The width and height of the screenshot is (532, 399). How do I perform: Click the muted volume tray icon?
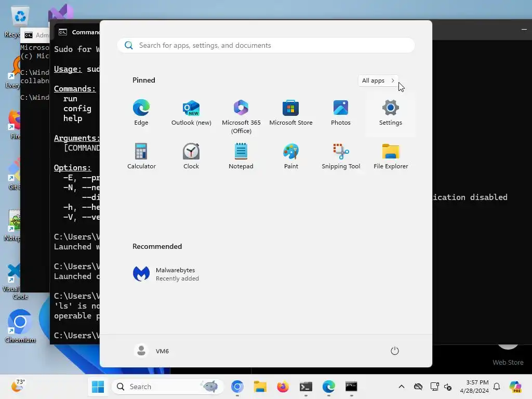pos(448,387)
